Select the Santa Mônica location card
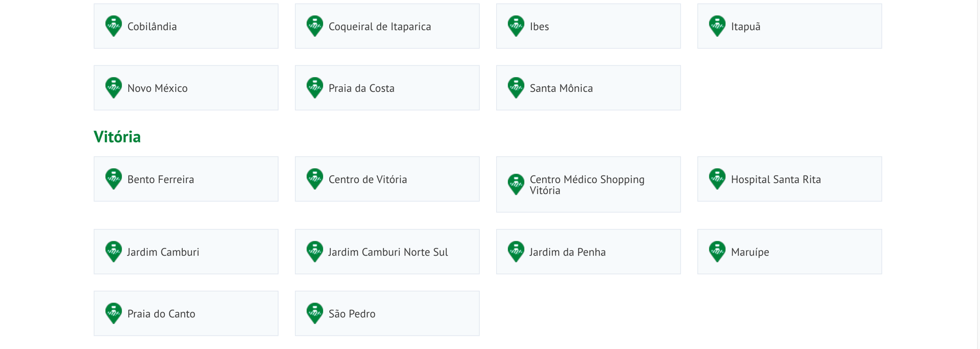 click(x=588, y=88)
